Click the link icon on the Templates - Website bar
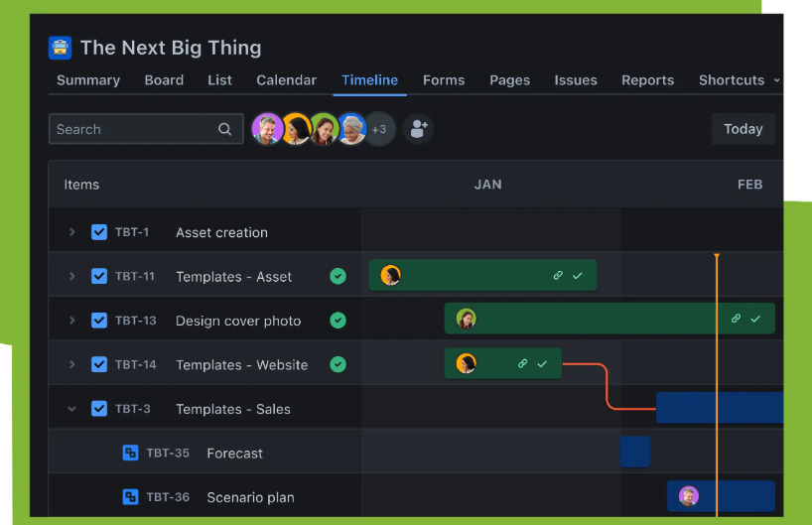 (x=523, y=364)
